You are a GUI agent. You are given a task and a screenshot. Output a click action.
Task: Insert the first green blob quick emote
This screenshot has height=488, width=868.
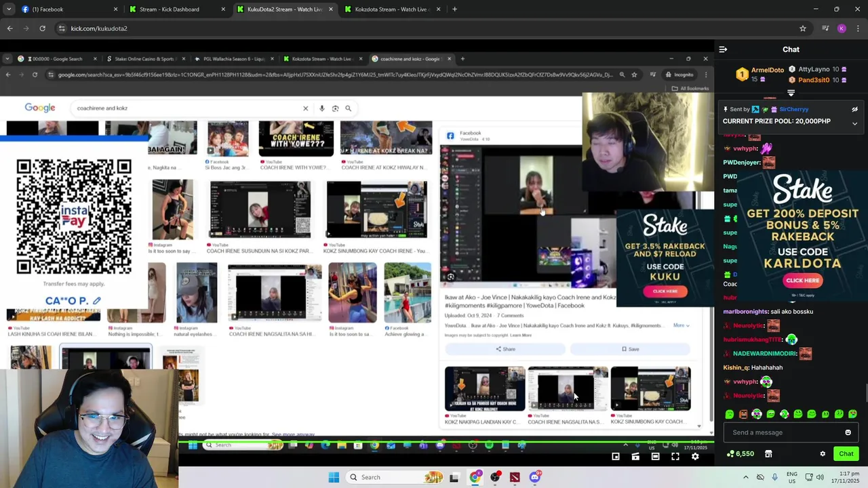[x=730, y=414]
